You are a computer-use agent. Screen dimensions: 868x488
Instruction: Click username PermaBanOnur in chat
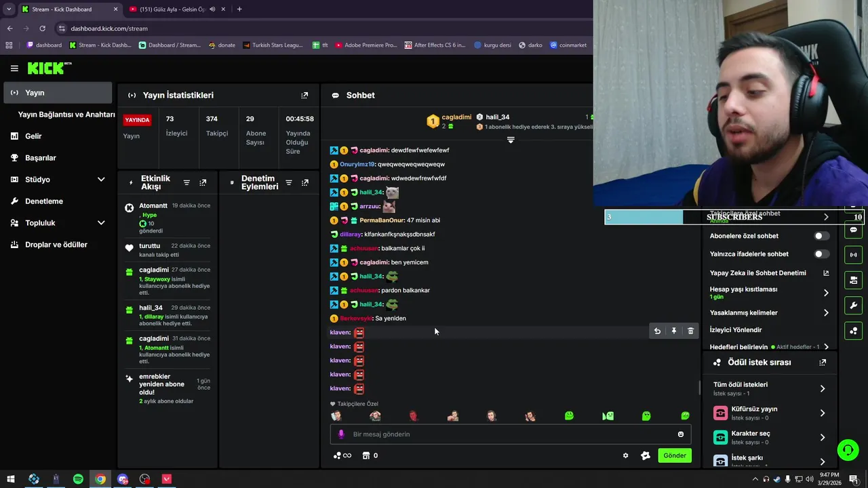tap(382, 220)
